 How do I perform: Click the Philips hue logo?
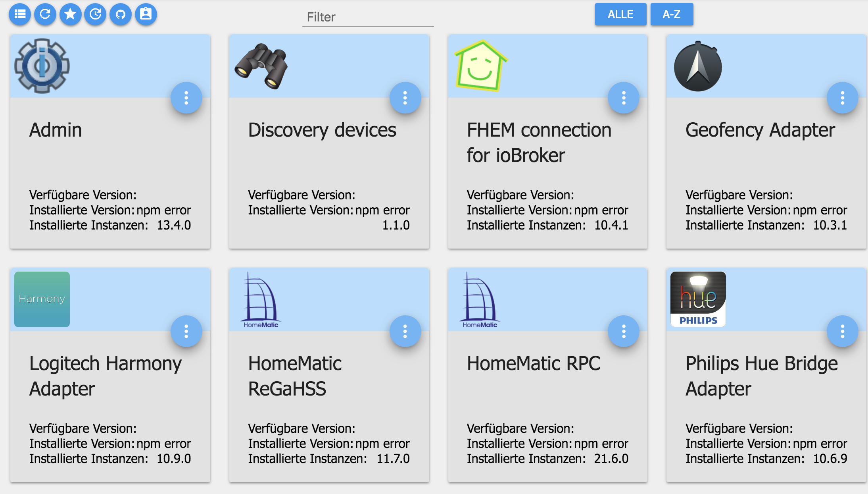point(698,299)
